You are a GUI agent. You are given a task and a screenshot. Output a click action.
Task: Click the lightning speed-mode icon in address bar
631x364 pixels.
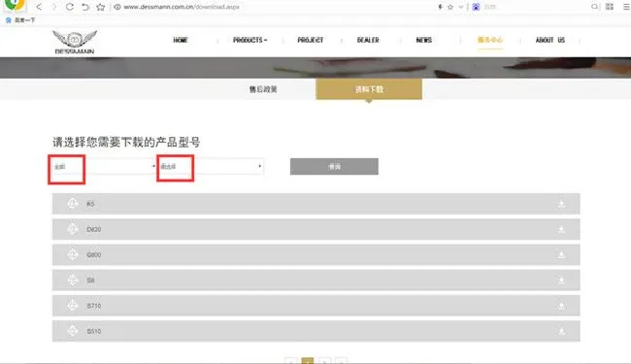[441, 7]
